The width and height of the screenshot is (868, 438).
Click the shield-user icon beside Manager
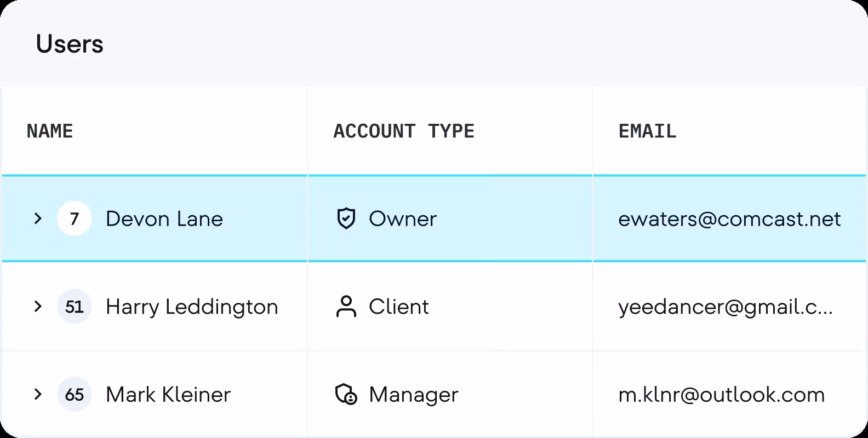(x=346, y=394)
